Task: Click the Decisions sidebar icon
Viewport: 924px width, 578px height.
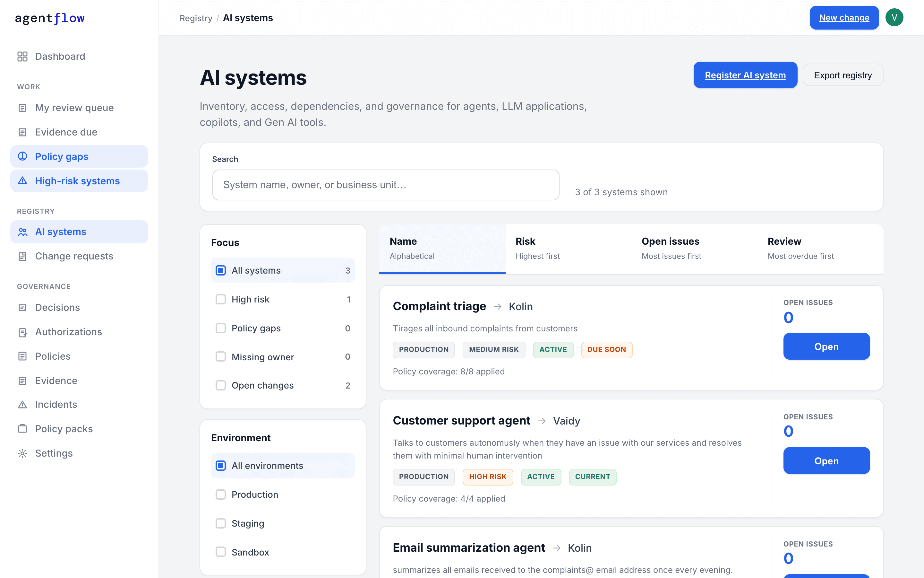Action: pos(22,307)
